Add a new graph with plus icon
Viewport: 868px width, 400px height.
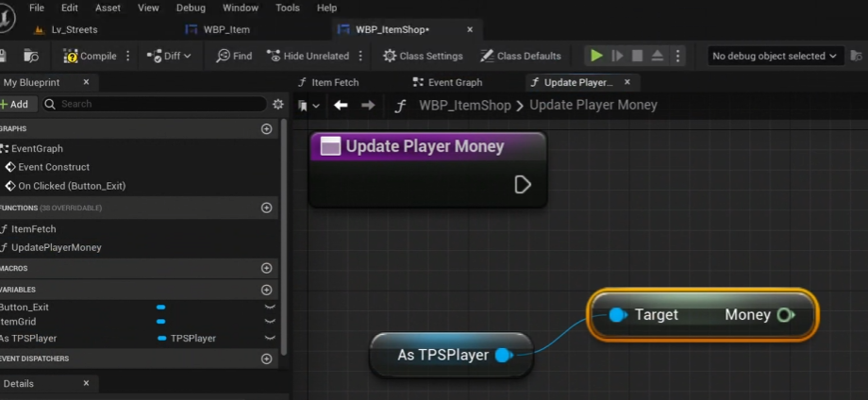click(267, 129)
